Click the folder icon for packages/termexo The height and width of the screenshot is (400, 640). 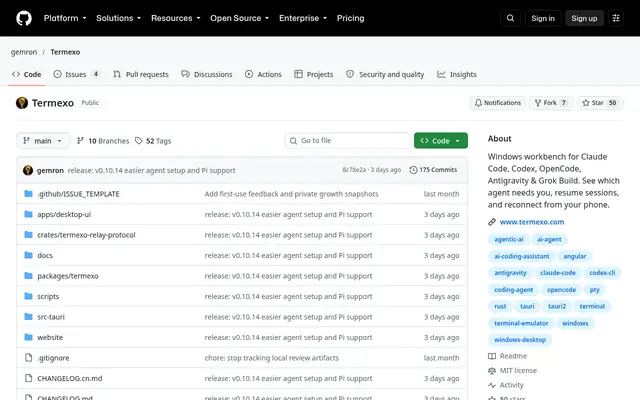[28, 276]
